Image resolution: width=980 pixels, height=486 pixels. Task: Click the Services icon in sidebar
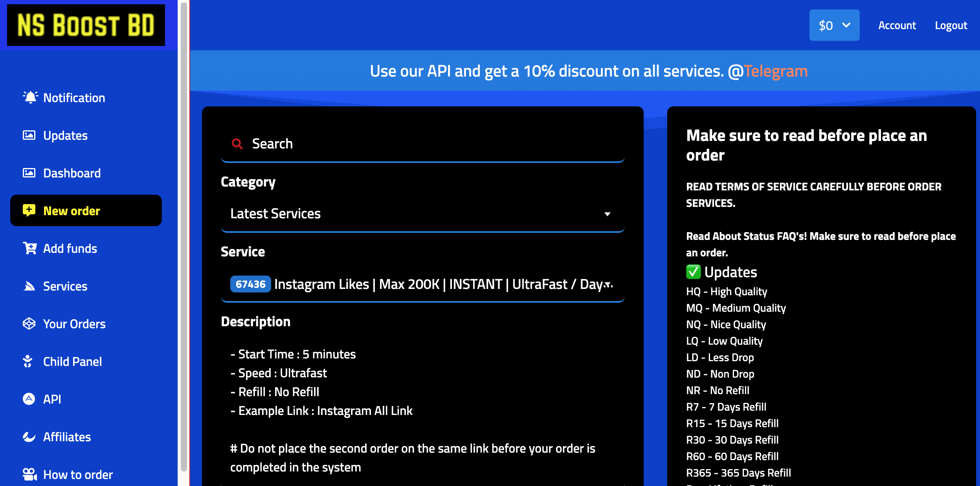coord(29,286)
